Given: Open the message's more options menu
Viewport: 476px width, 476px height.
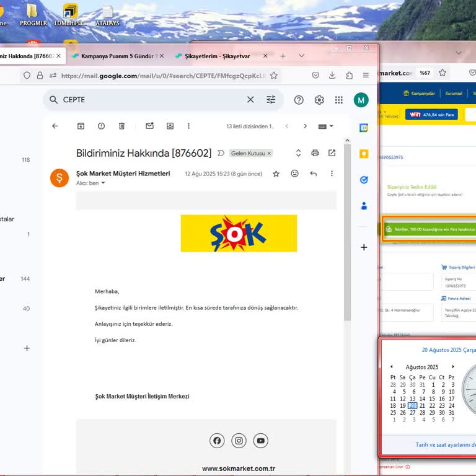Looking at the screenshot, I should pyautogui.click(x=332, y=174).
